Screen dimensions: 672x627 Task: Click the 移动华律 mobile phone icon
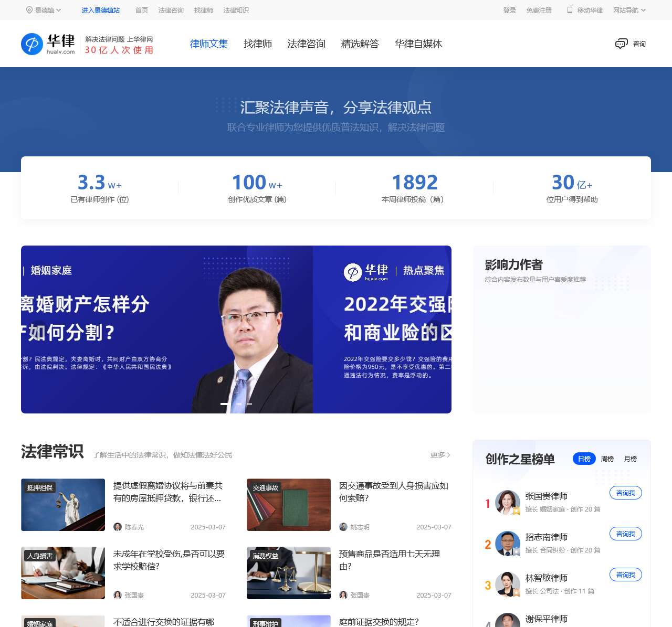tap(569, 10)
